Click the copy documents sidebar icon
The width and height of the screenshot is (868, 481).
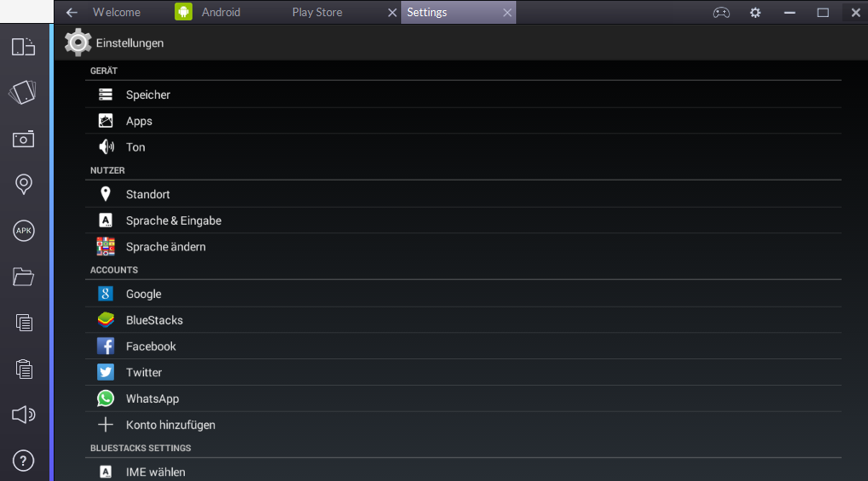point(23,323)
